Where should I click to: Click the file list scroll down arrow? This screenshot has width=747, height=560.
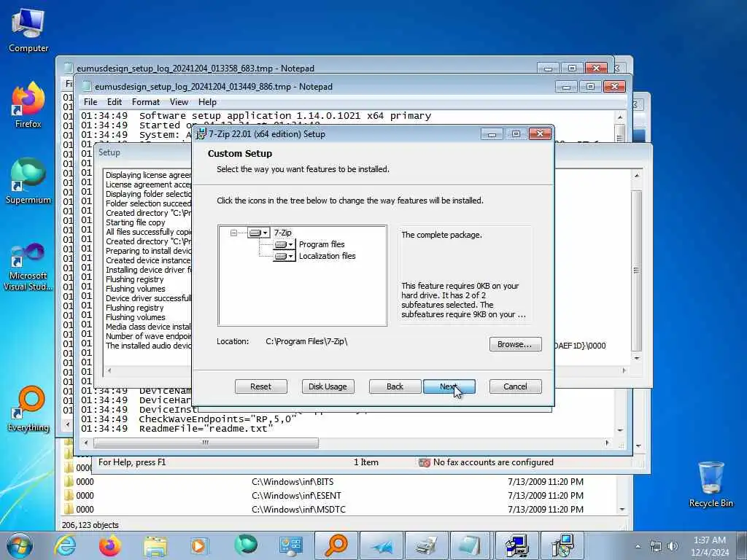pos(622,510)
